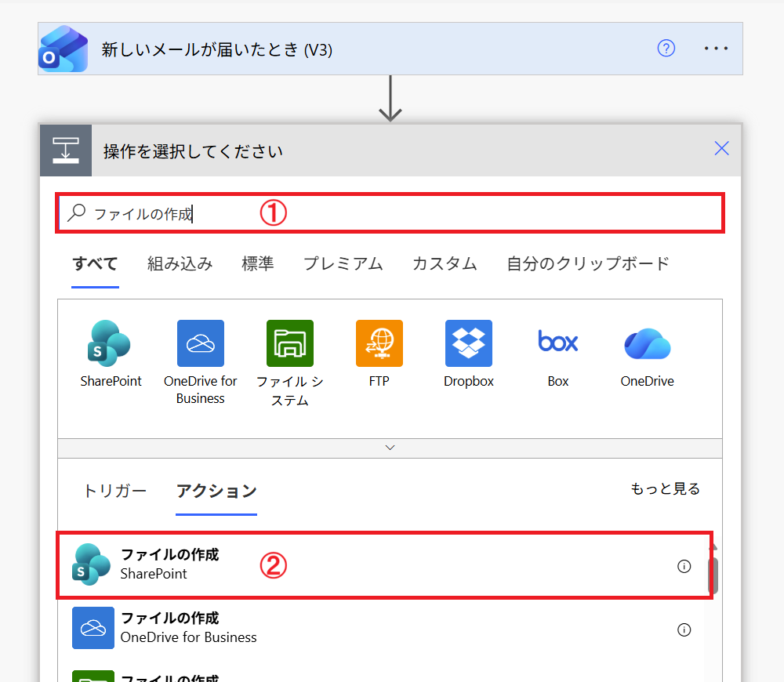Select the Dropbox connector icon
Viewport: 784px width, 682px height.
pyautogui.click(x=468, y=343)
